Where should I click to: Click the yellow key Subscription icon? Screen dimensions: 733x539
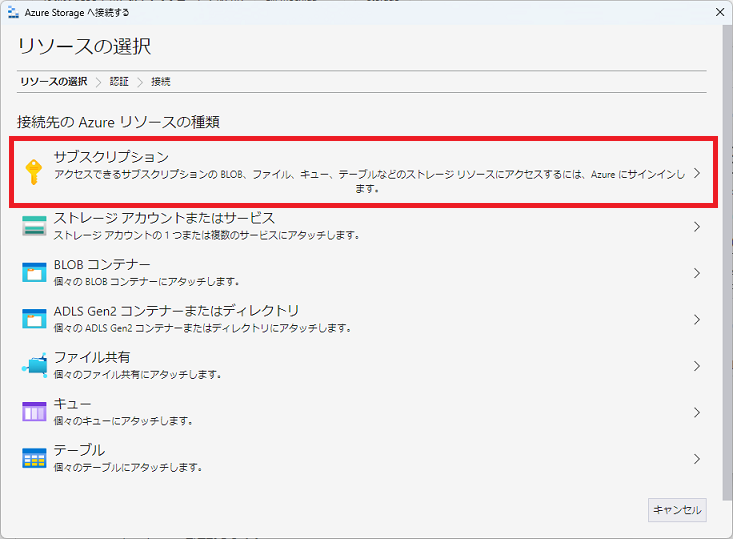tap(34, 172)
